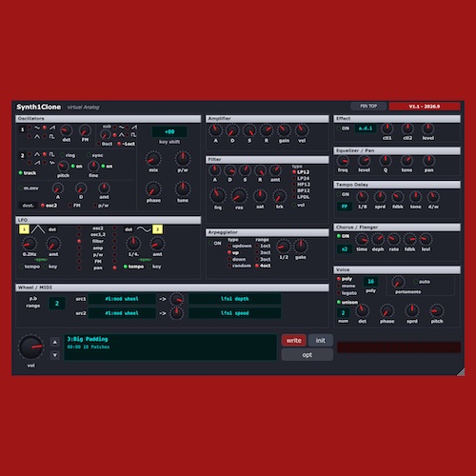Screen dimensions: 476x476
Task: Enable the Arpeggiator ON switch
Action: [215, 244]
